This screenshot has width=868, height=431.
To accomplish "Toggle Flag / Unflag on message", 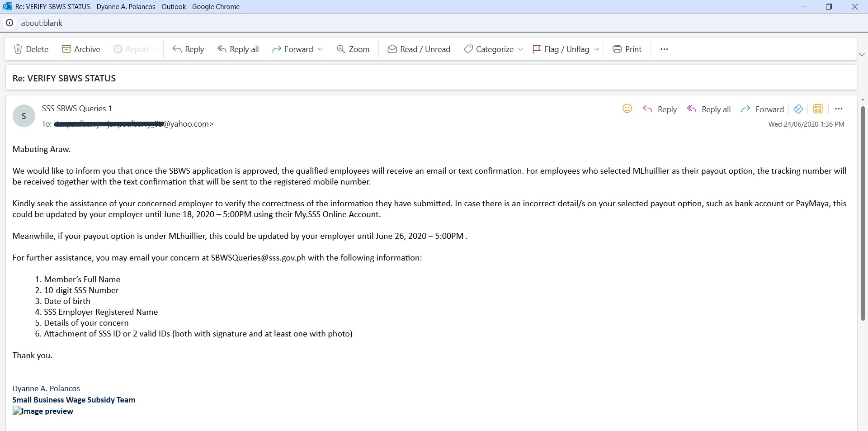I will pos(561,49).
